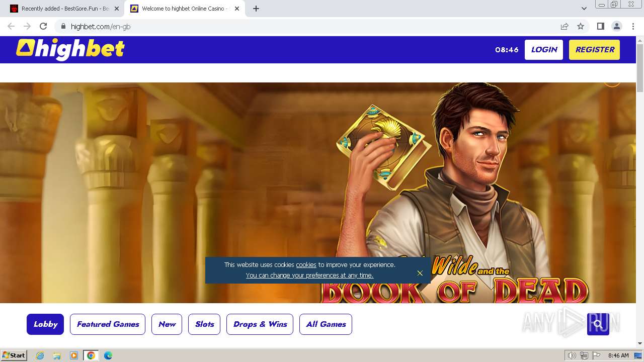This screenshot has height=362, width=644.
Task: Expand the tab search chevron
Action: 584,9
